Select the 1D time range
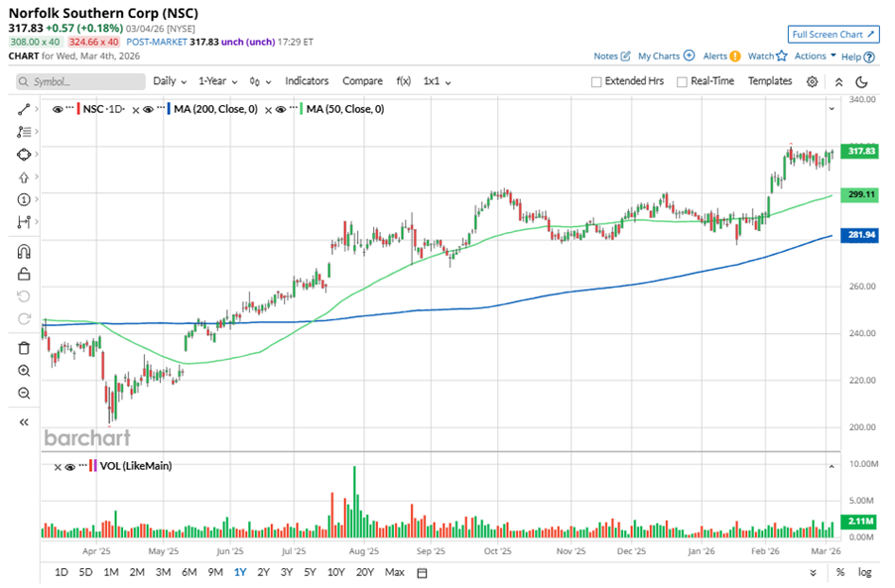Image resolution: width=895 pixels, height=588 pixels. pos(62,572)
